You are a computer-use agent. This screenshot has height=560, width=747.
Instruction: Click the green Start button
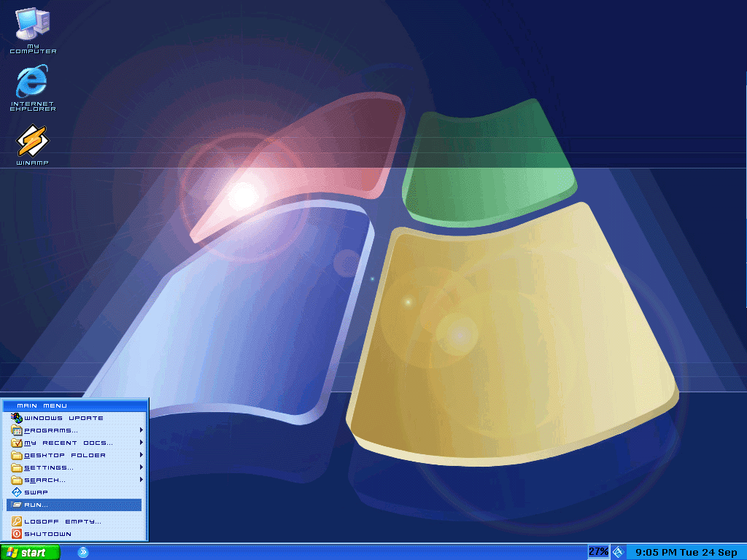pyautogui.click(x=30, y=553)
